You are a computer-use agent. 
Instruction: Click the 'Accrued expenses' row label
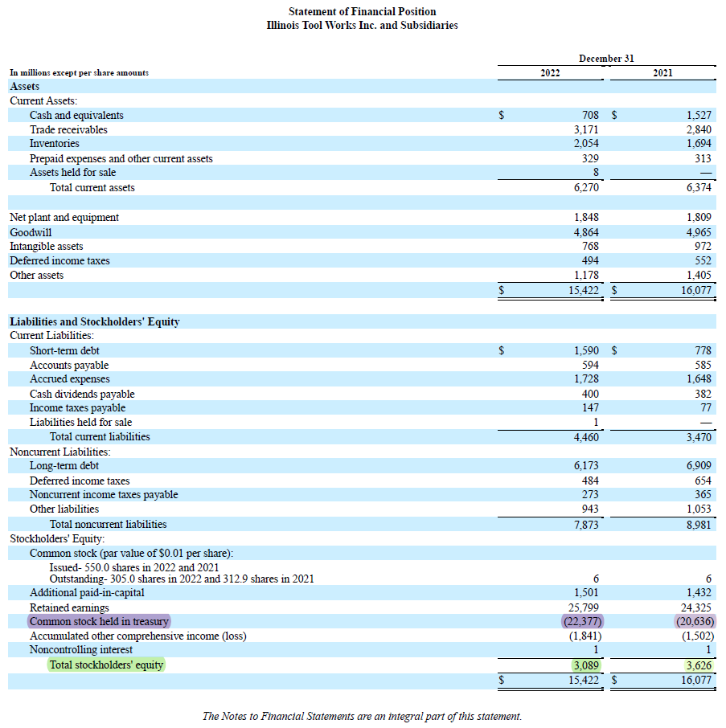[x=70, y=378]
